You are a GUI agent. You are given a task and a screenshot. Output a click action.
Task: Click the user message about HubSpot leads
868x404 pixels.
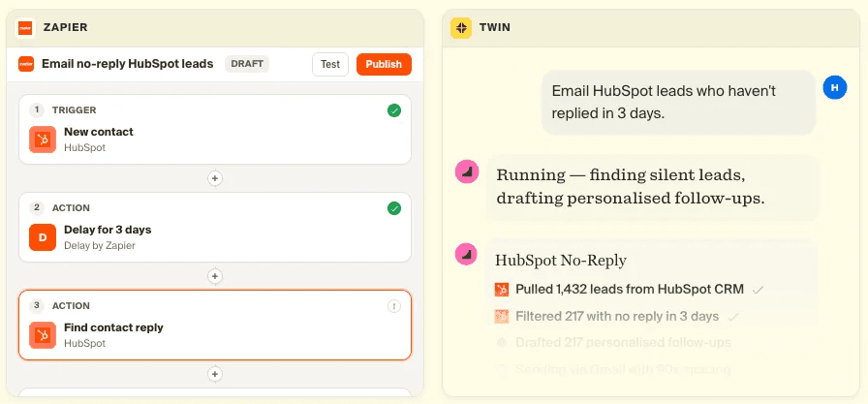click(x=678, y=102)
